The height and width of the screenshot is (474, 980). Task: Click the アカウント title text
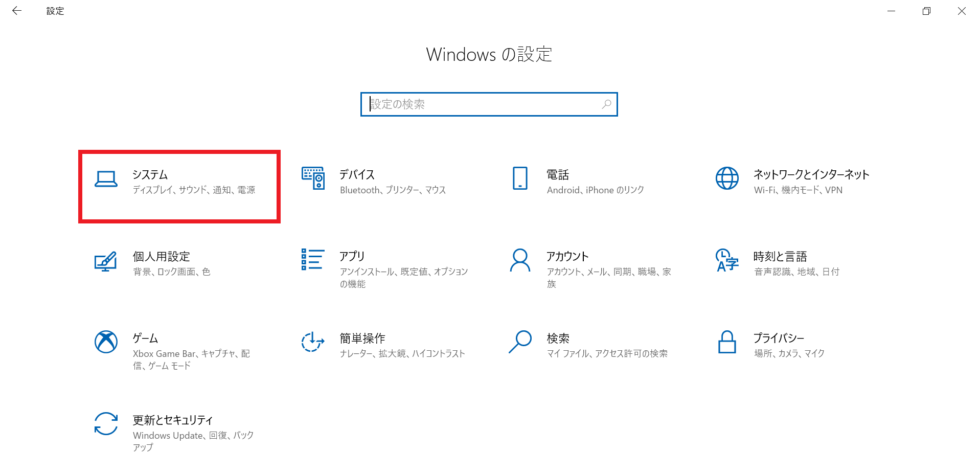coord(567,257)
